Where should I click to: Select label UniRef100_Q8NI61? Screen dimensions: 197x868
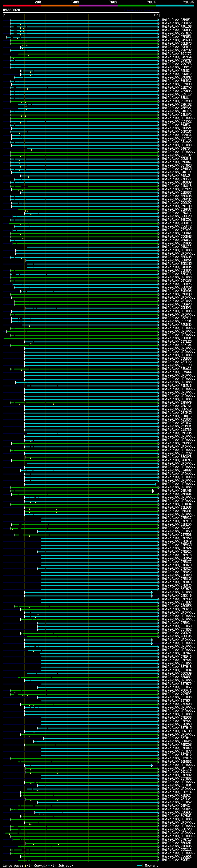coord(176,406)
